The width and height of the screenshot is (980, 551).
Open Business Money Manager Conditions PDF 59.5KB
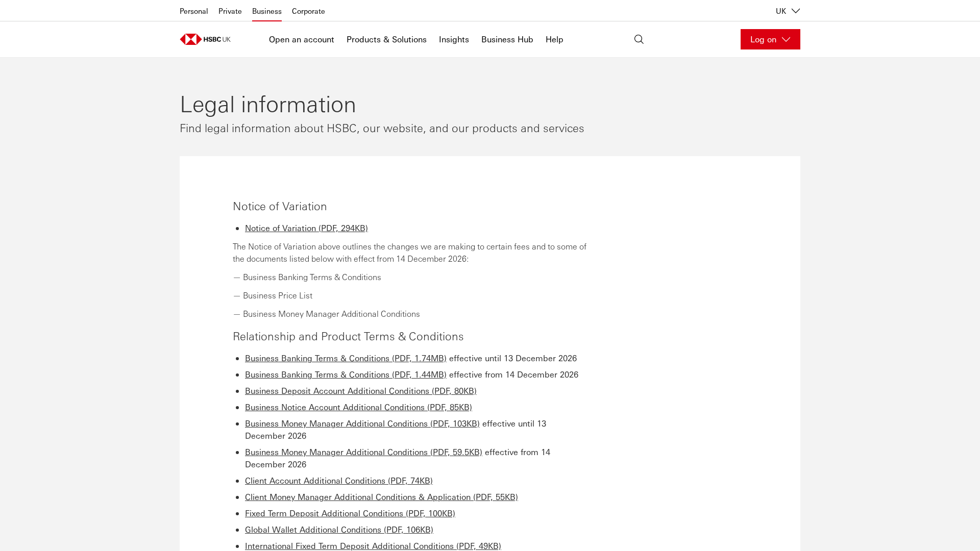[x=363, y=452]
